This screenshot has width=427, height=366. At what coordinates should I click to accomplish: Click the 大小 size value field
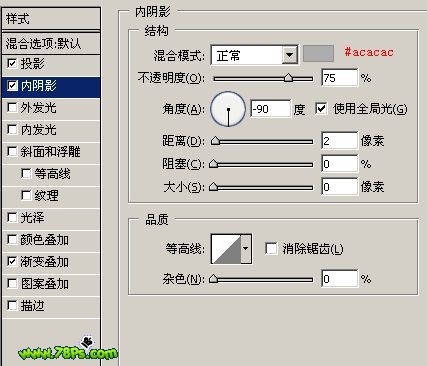pos(340,186)
